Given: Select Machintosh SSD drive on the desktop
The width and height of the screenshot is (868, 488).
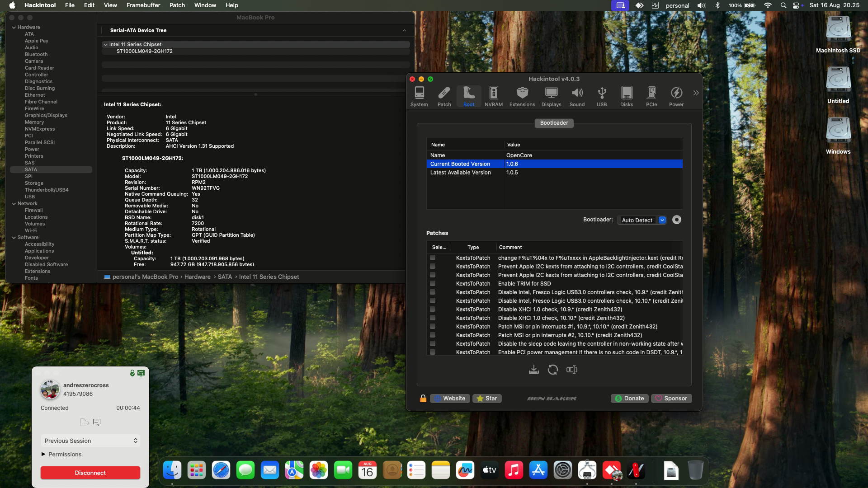Looking at the screenshot, I should point(838,35).
